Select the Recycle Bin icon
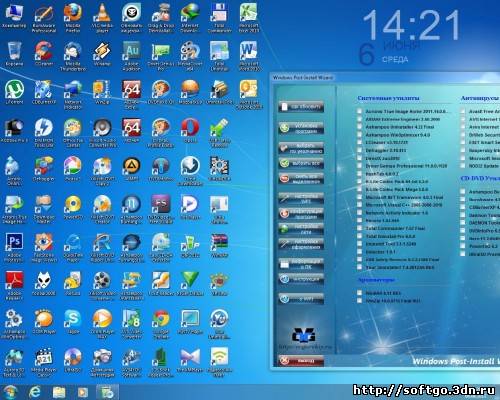The height and width of the screenshot is (400, 500). click(x=14, y=54)
